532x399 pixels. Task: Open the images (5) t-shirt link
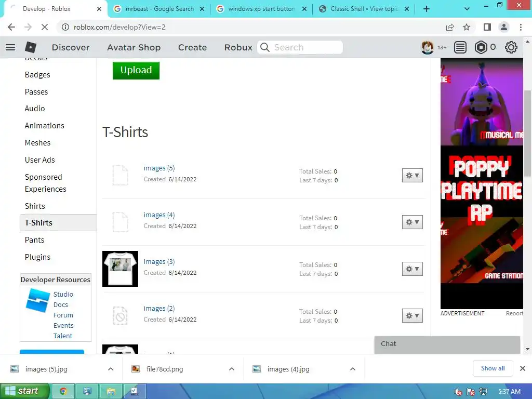(159, 168)
